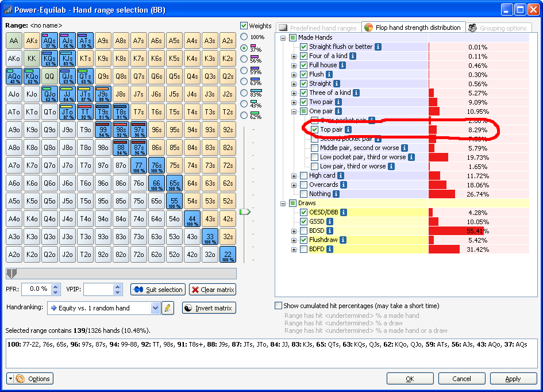Click info icon beside Nothing
The width and height of the screenshot is (543, 392).
point(336,194)
